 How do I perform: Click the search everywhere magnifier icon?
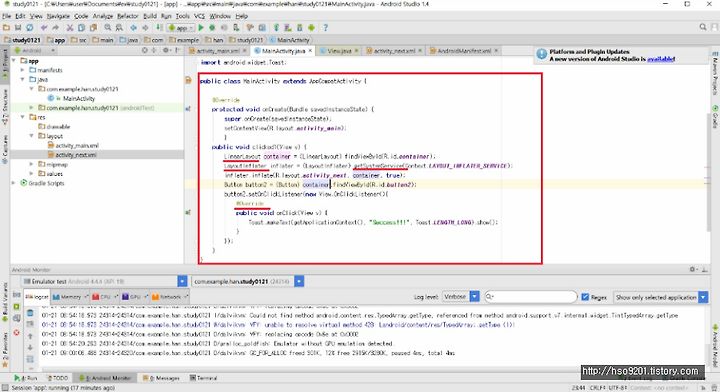(x=703, y=28)
